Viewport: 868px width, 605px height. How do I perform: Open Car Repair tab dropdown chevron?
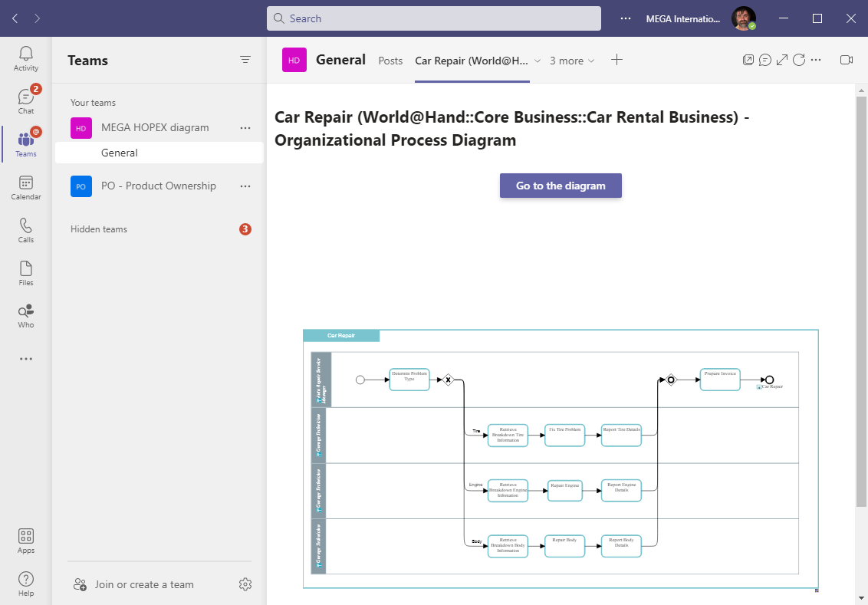pyautogui.click(x=538, y=61)
